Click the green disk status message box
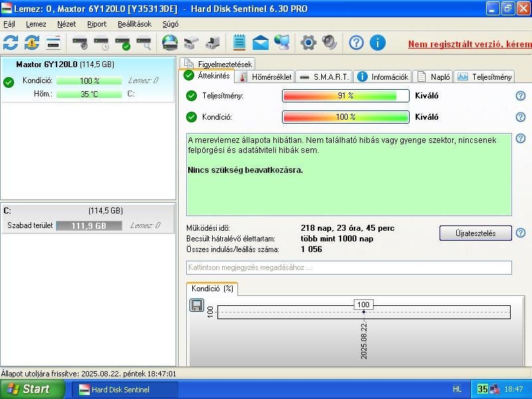532x399 pixels. tap(348, 174)
